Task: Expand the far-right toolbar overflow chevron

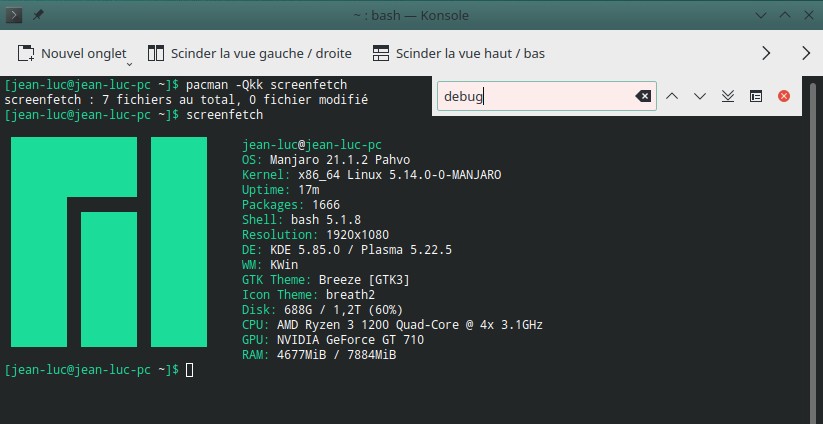Action: pos(806,53)
